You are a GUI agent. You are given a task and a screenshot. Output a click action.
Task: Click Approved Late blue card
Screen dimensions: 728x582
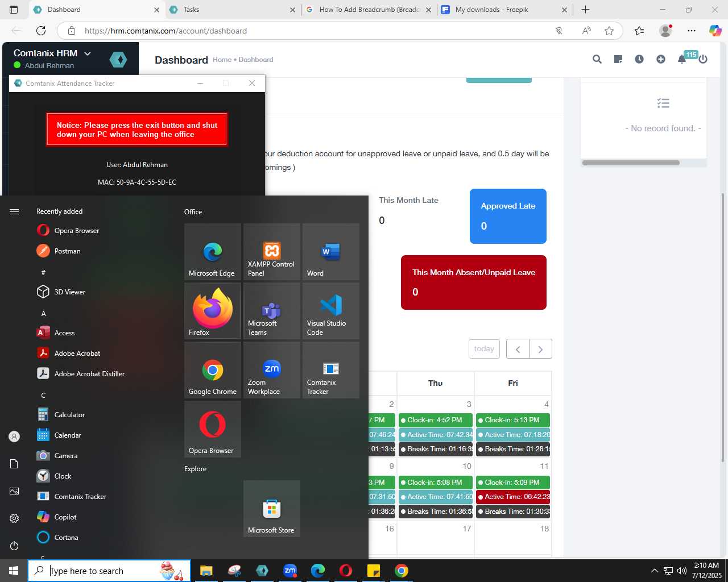(508, 216)
